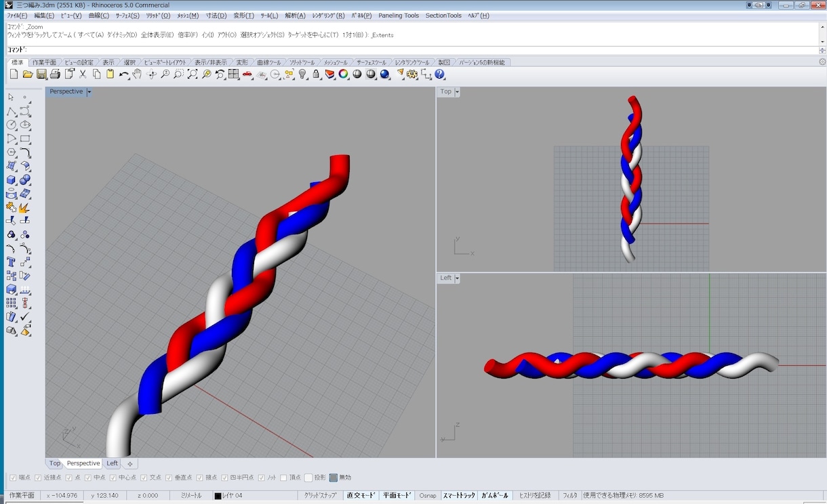The height and width of the screenshot is (504, 827).
Task: Switch to the Left viewport tab at bottom
Action: [x=112, y=463]
